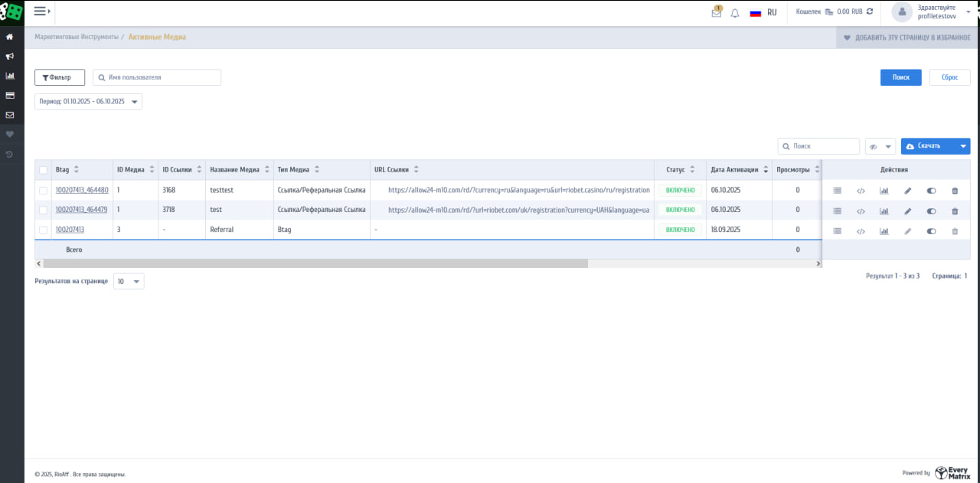Image resolution: width=980 pixels, height=483 pixels.
Task: Click the Имя пользователя search field
Action: (157, 77)
